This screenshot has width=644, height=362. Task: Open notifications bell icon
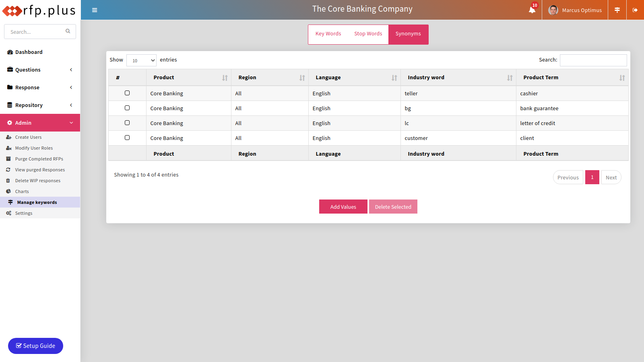pos(532,10)
